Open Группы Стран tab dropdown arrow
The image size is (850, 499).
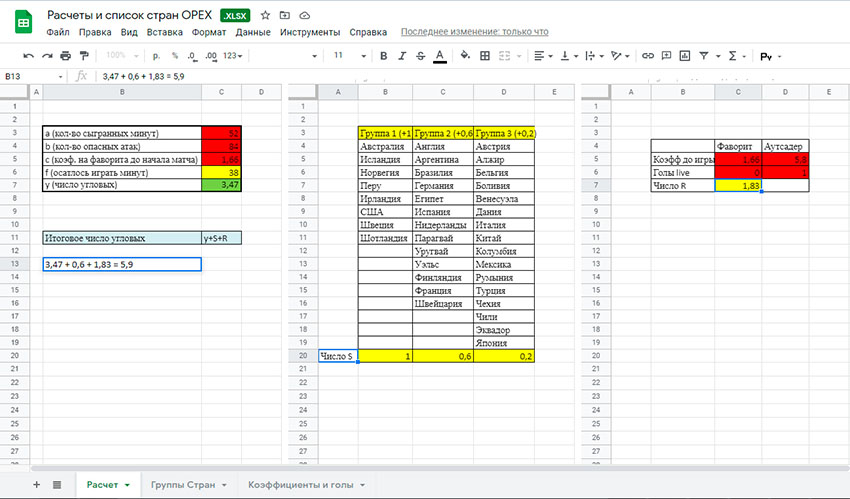[x=224, y=485]
